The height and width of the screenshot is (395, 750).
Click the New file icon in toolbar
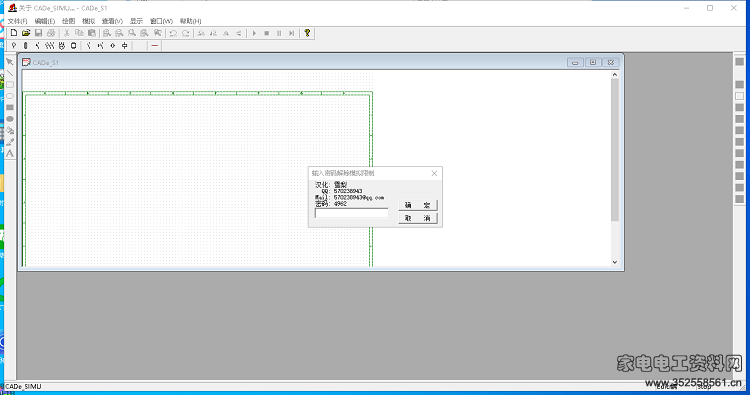pos(14,33)
